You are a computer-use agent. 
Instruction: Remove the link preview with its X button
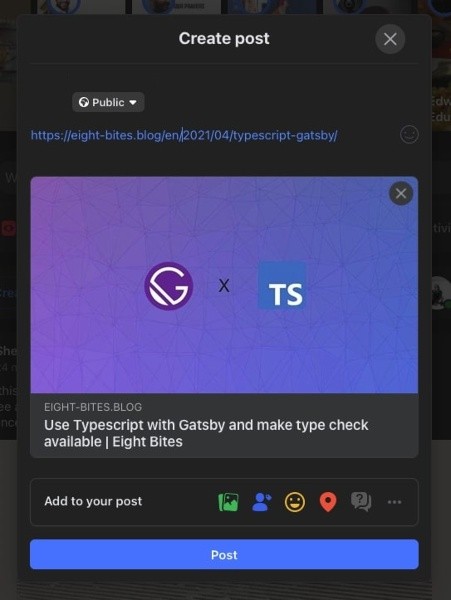401,193
